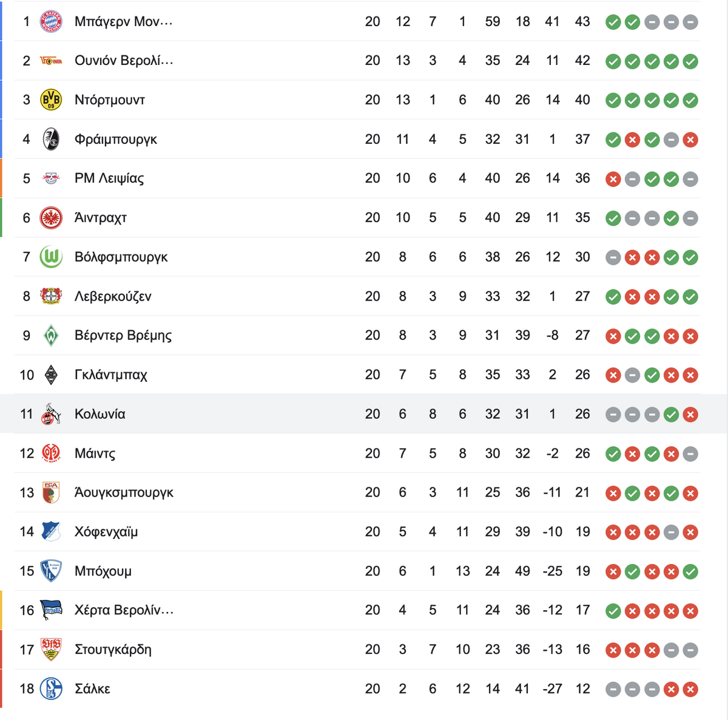Click ΡΜ Λειψίας first form result, a loss
The image size is (728, 720).
coord(613,179)
